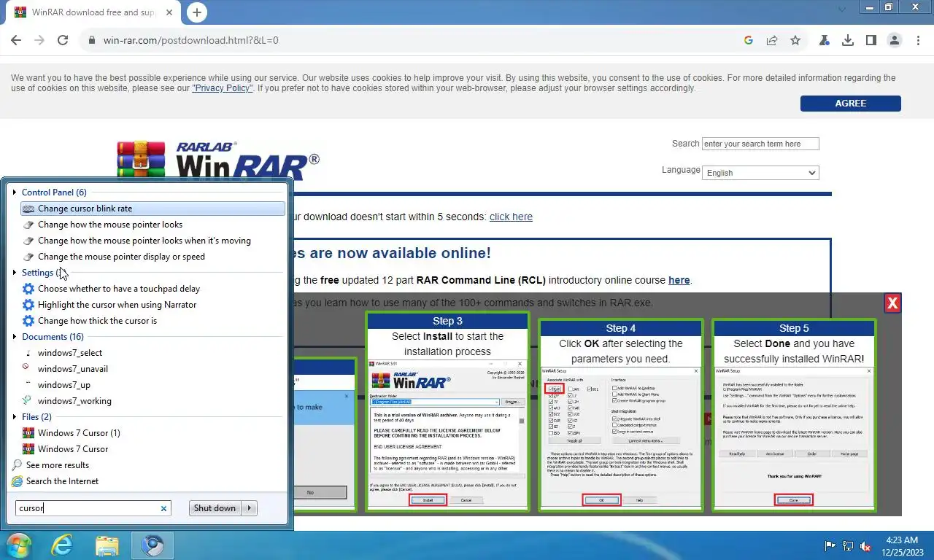This screenshot has height=560, width=934.
Task: Follow the 'here' RCL course link
Action: [679, 280]
